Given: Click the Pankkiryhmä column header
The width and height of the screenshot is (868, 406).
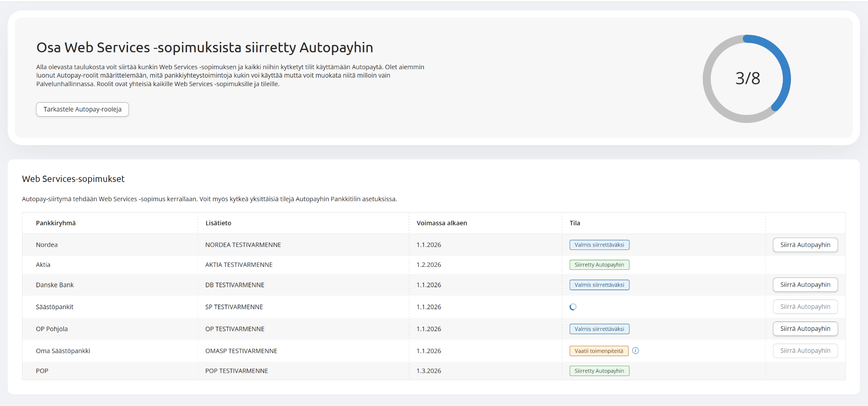Looking at the screenshot, I should click(x=56, y=223).
